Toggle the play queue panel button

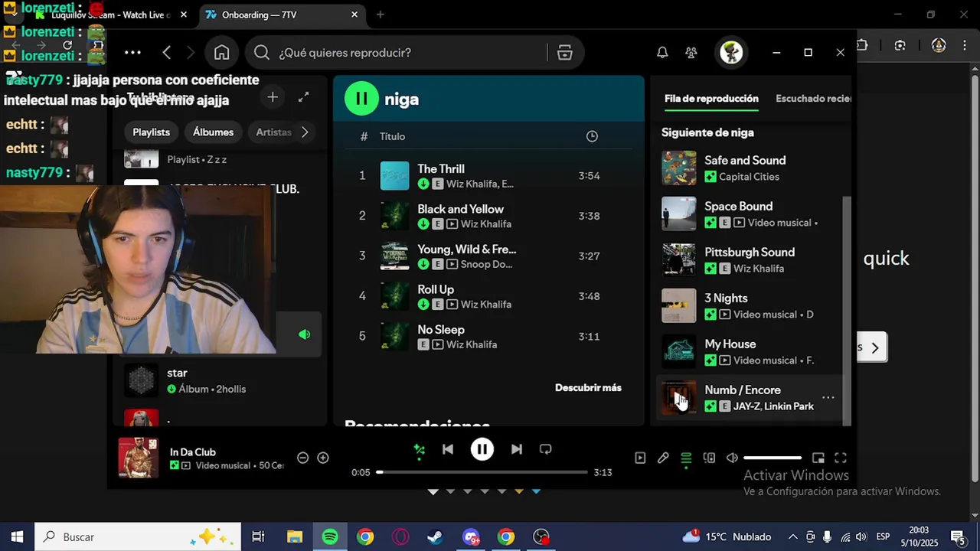coord(686,458)
